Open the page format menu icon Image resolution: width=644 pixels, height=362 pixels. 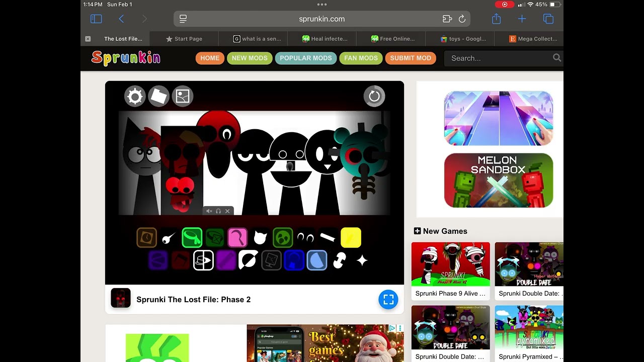[183, 19]
